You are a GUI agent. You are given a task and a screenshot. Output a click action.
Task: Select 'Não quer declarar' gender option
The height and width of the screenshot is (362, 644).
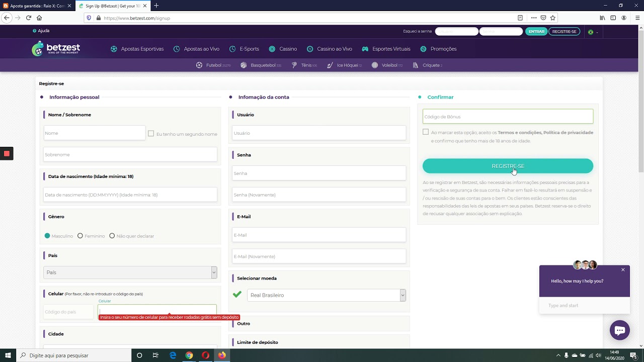[112, 236]
